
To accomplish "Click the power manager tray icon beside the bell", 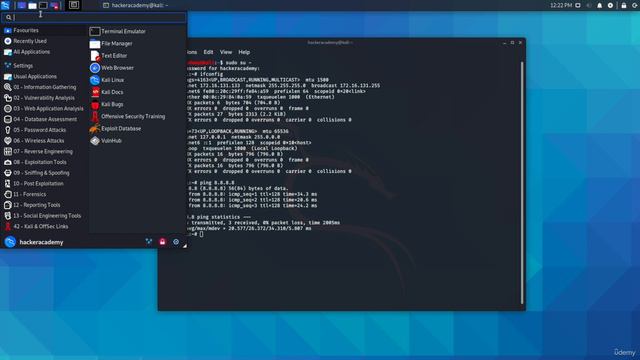I will click(610, 5).
